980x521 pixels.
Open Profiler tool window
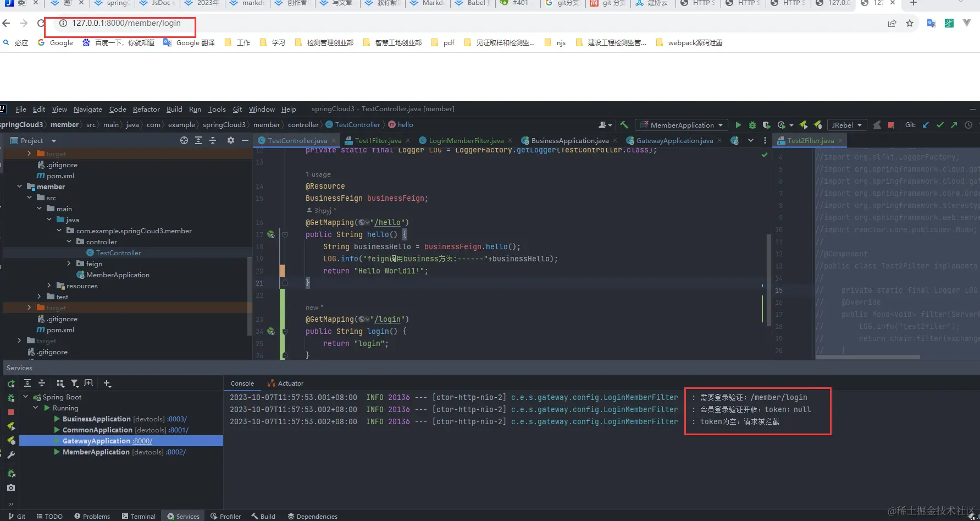click(x=226, y=516)
